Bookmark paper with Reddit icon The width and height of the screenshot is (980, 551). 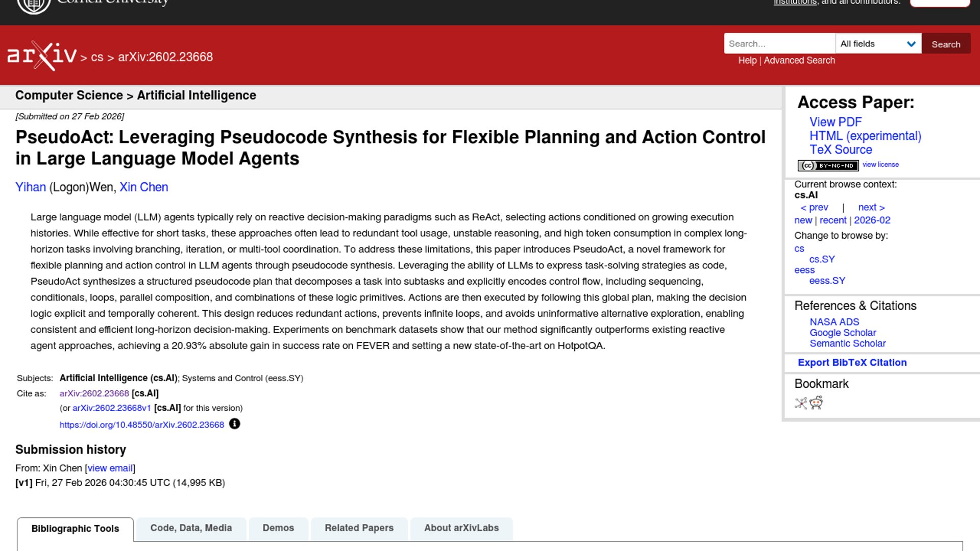(x=817, y=403)
